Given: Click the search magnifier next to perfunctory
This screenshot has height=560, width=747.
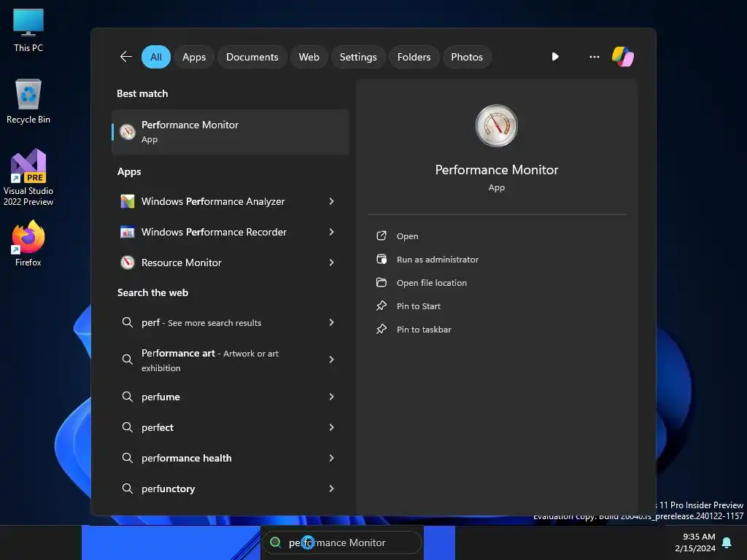Looking at the screenshot, I should click(127, 488).
